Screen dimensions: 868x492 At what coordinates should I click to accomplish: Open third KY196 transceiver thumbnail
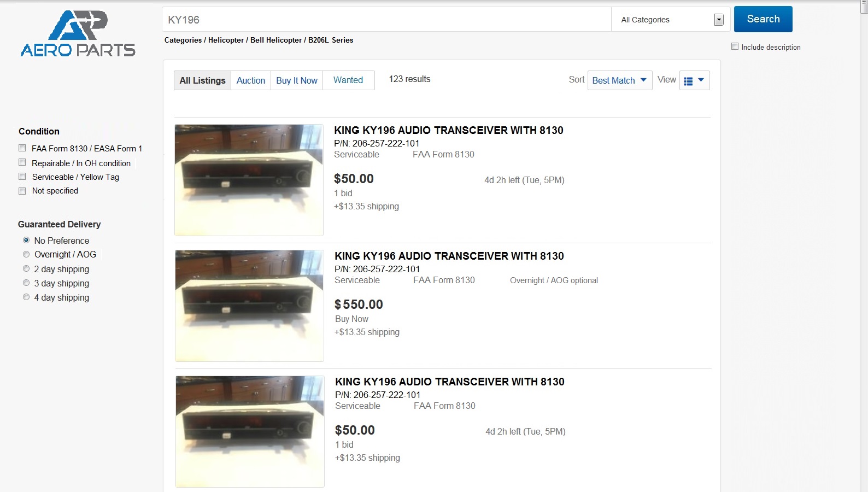pos(250,431)
